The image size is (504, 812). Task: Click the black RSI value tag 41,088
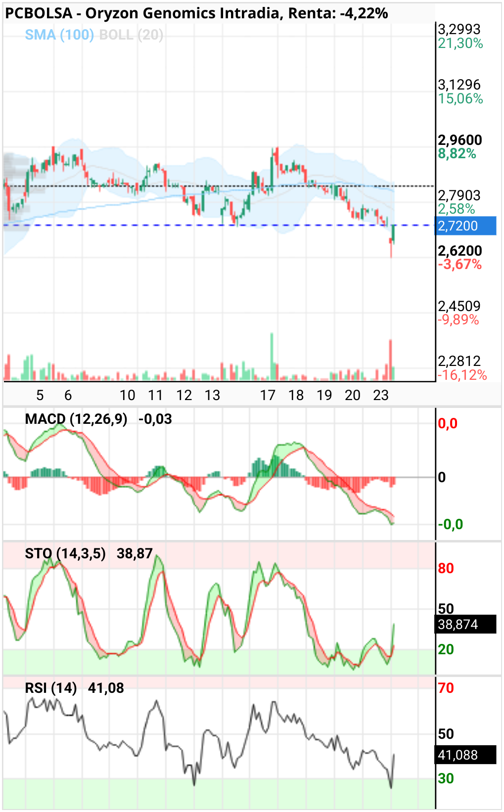click(465, 755)
